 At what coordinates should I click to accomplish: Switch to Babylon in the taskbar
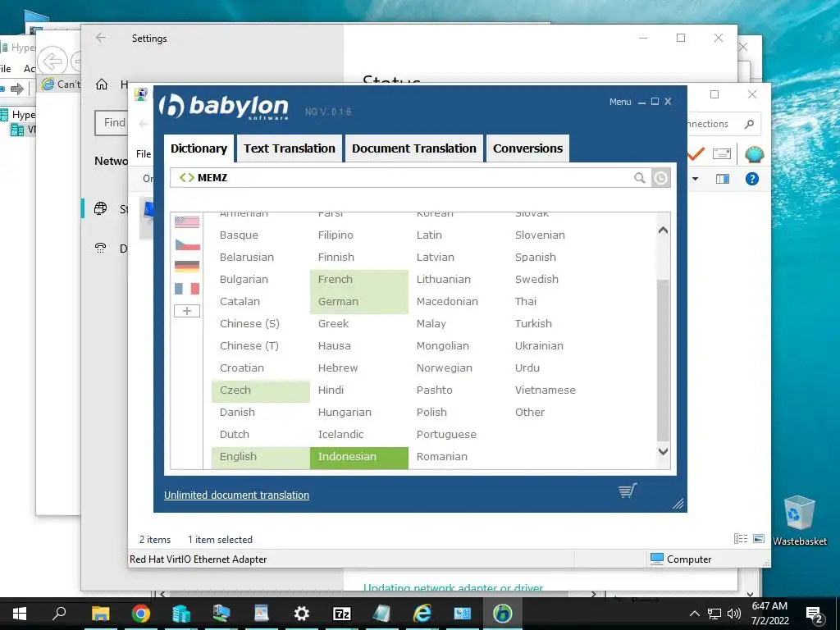coord(503,614)
